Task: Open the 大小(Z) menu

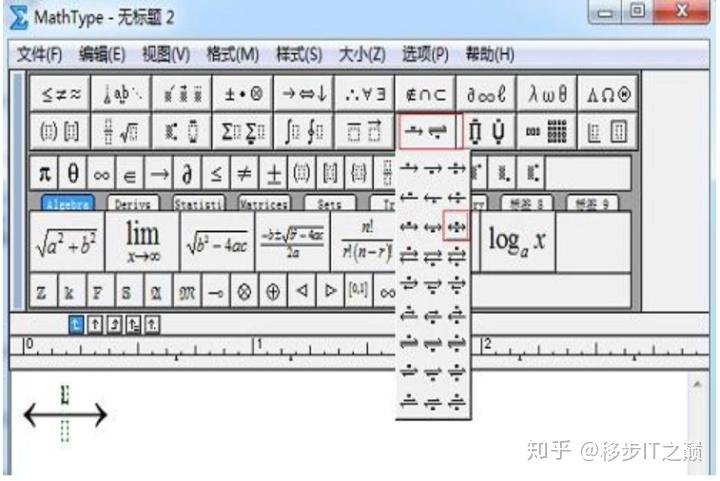Action: 362,55
